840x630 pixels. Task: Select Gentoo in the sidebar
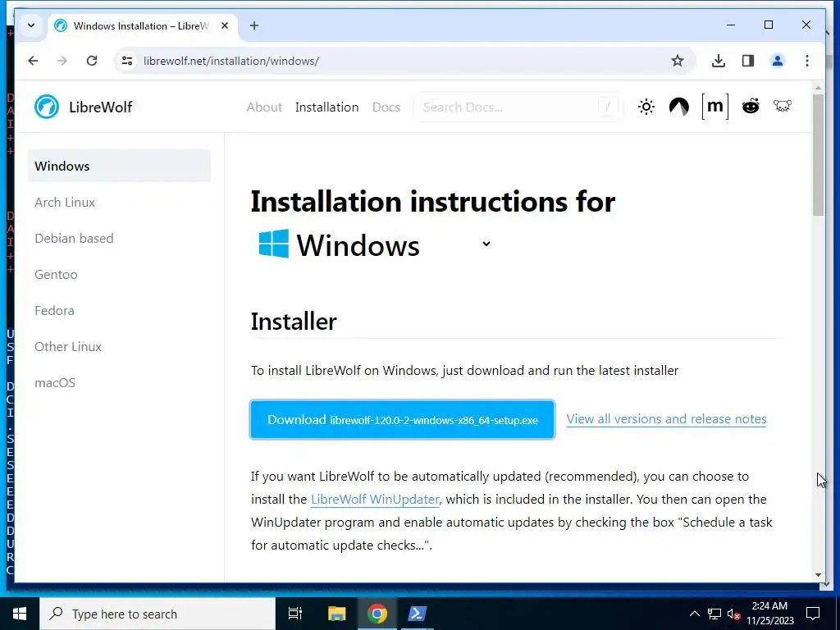point(56,274)
